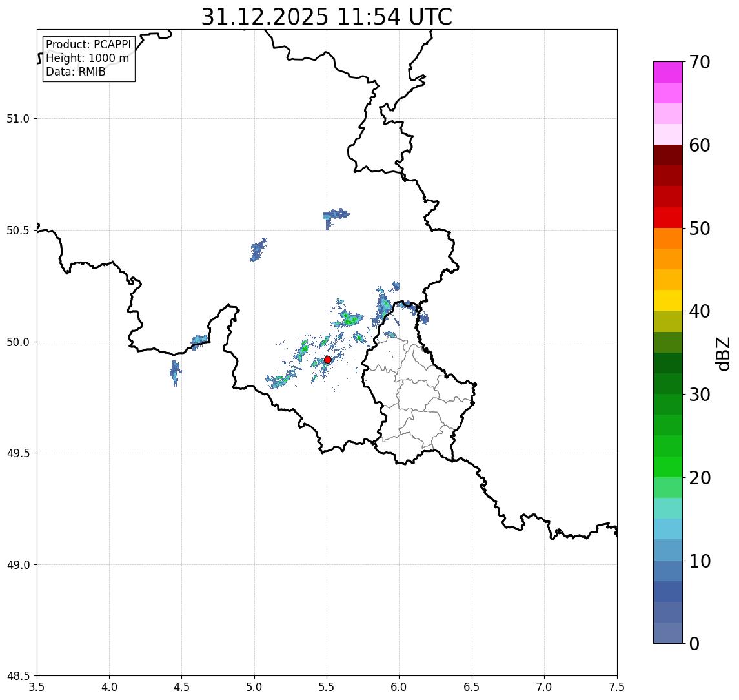The image size is (739, 700).
Task: Click longitude axis label 6.5
Action: (472, 687)
